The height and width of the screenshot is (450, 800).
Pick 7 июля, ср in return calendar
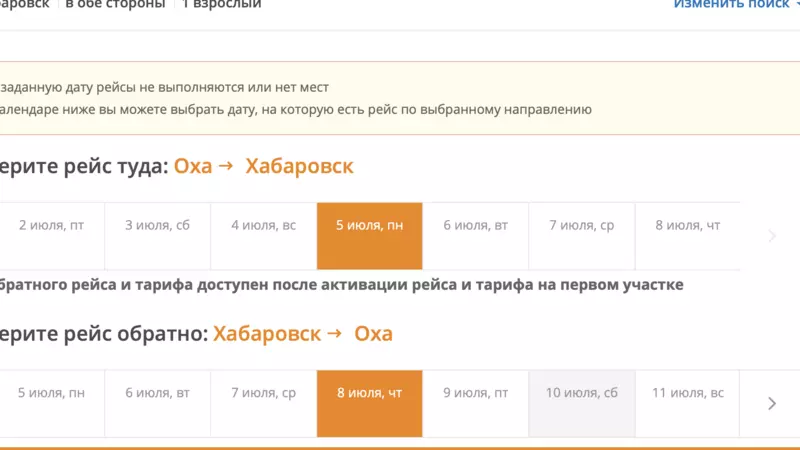click(263, 393)
